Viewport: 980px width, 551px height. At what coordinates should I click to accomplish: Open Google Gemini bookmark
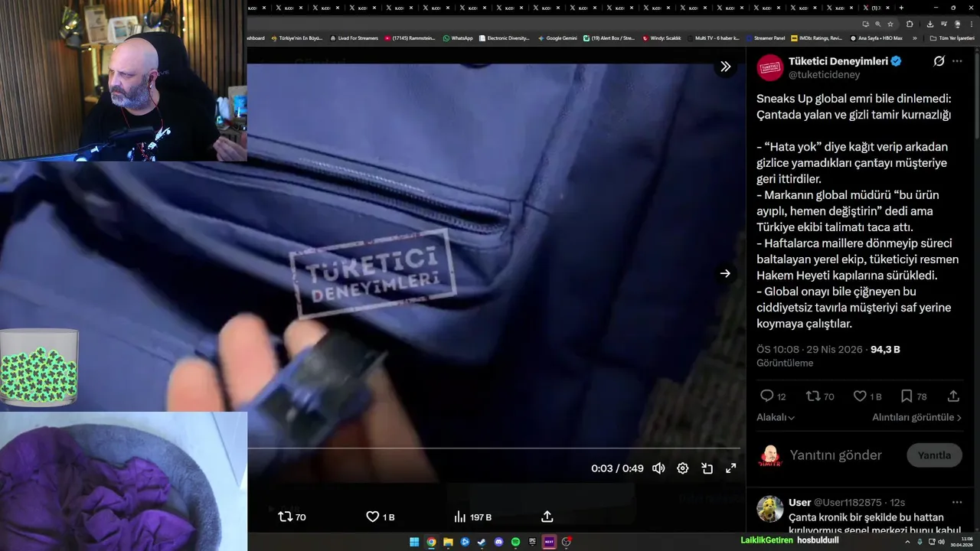(557, 37)
